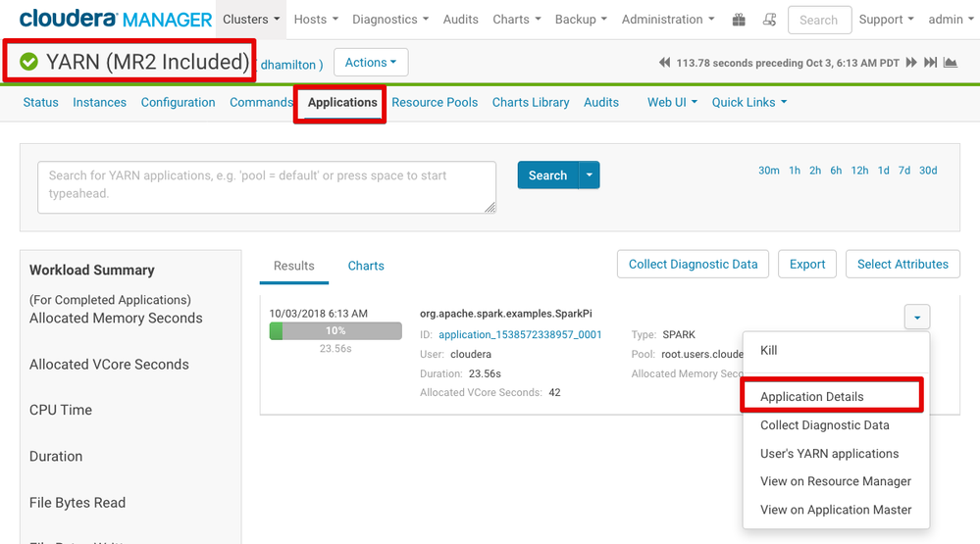Click the top Search input box
The image size is (980, 544).
tap(819, 20)
